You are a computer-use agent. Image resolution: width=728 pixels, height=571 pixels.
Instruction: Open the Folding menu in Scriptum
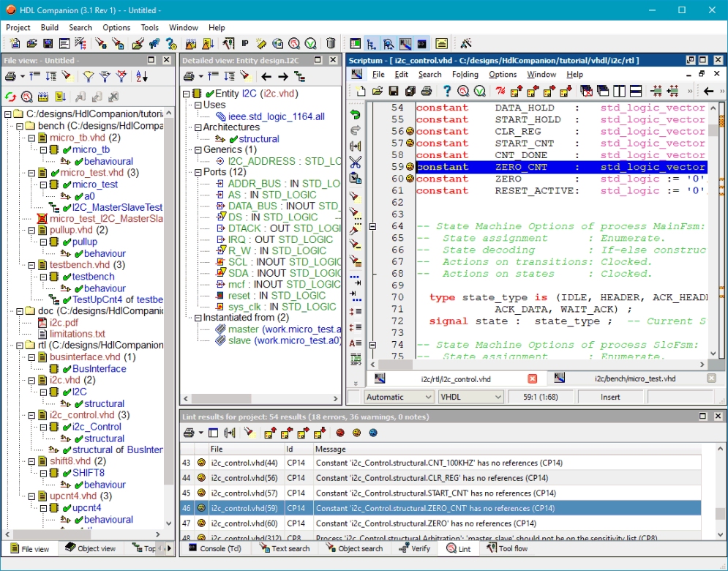pyautogui.click(x=465, y=74)
